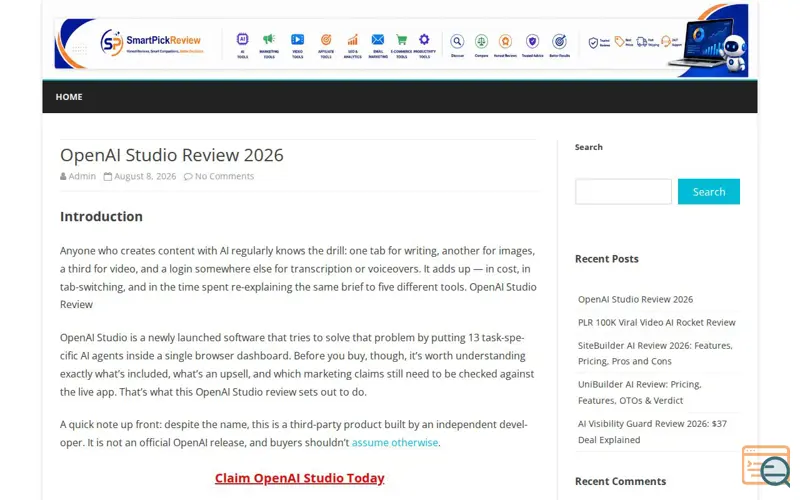Screen dimensions: 800x500
Task: Select the Honest Reviews badge icon
Action: click(x=505, y=41)
